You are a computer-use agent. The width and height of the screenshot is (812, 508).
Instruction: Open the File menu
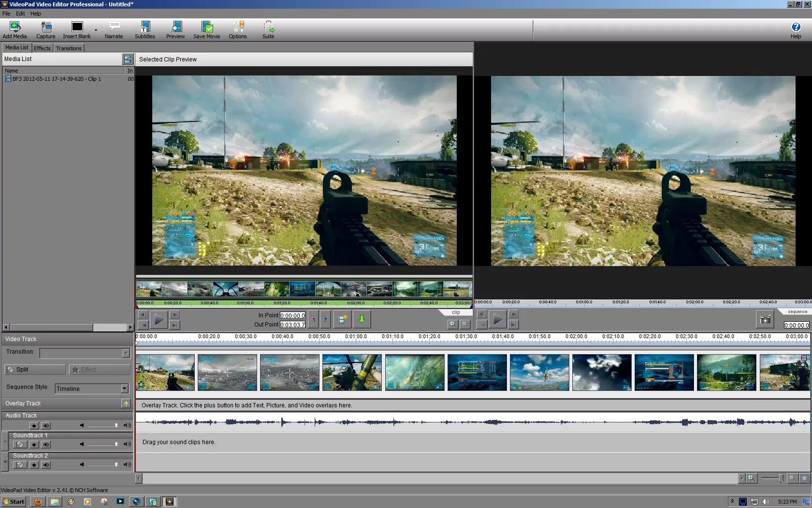[x=6, y=14]
